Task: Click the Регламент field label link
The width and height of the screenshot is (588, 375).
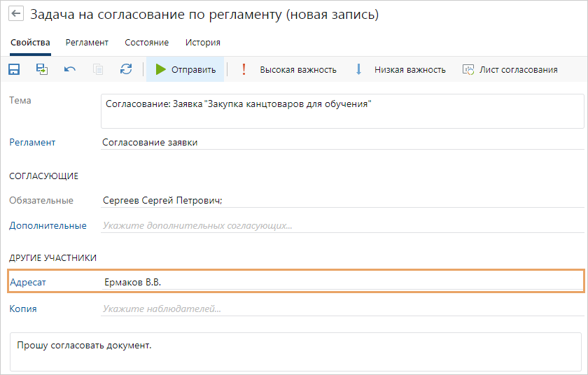Action: 32,142
